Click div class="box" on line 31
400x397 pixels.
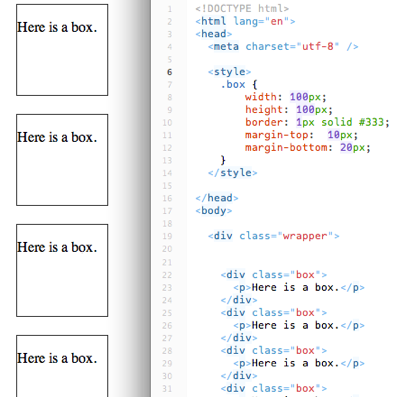pyautogui.click(x=273, y=389)
